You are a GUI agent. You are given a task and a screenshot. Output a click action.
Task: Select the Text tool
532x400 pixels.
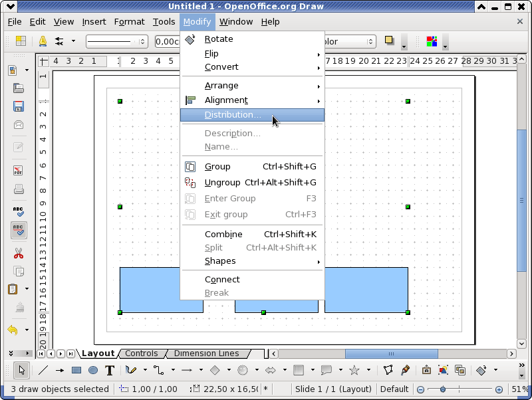(110, 370)
